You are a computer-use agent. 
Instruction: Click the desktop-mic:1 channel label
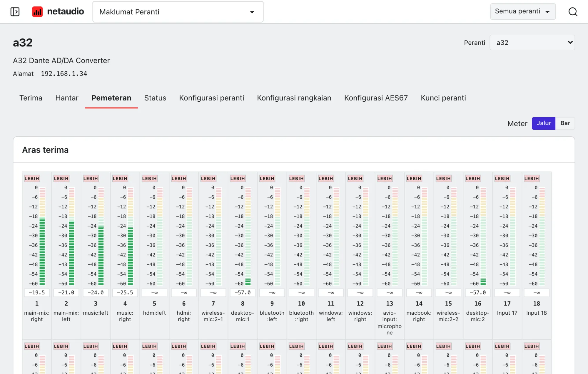(x=243, y=316)
